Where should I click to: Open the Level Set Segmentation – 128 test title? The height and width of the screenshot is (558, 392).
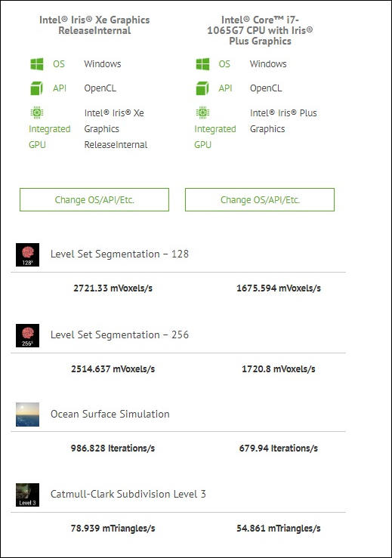119,254
